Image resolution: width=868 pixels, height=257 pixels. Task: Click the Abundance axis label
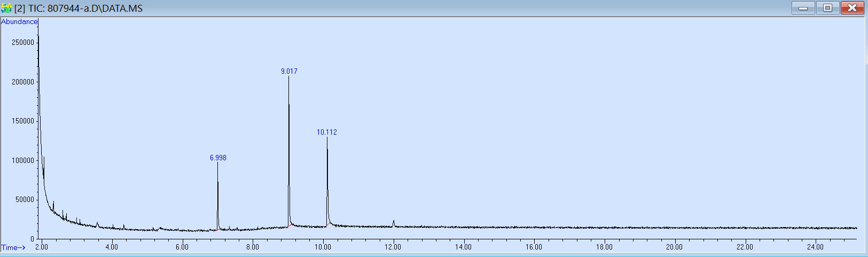19,22
